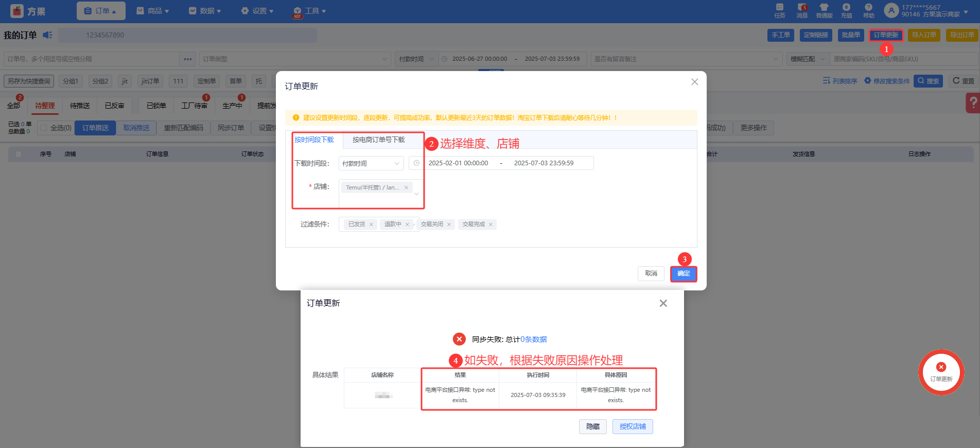Remove the 交易完成 filter tag
Screen dimensions: 980x448
click(x=491, y=225)
